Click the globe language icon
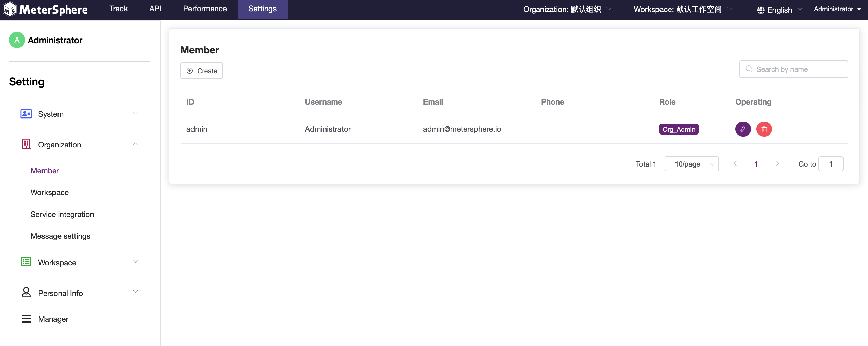The width and height of the screenshot is (868, 346). tap(761, 10)
